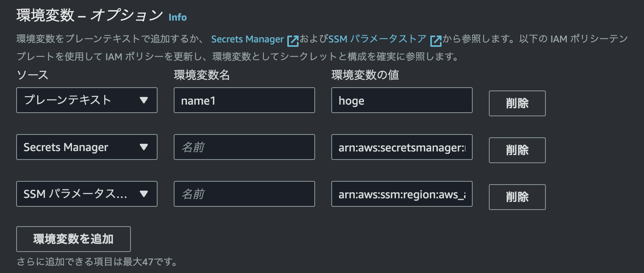644x273 pixels.
Task: Select the hoge value field
Action: (402, 100)
